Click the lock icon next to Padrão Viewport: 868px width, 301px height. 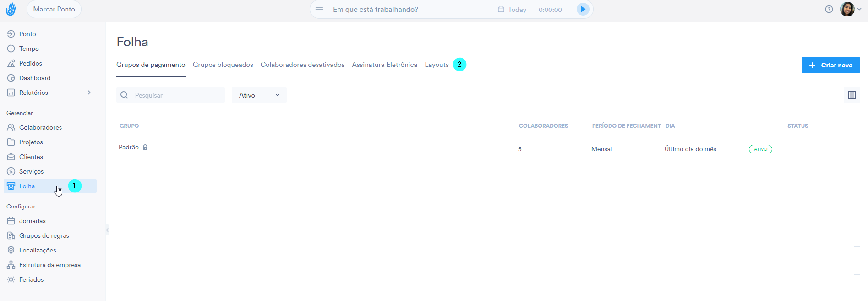[145, 148]
